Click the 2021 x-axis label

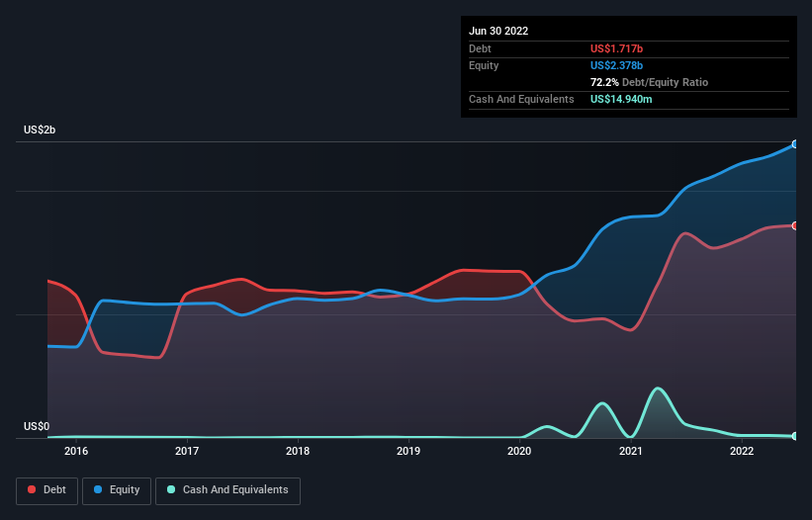tap(631, 451)
